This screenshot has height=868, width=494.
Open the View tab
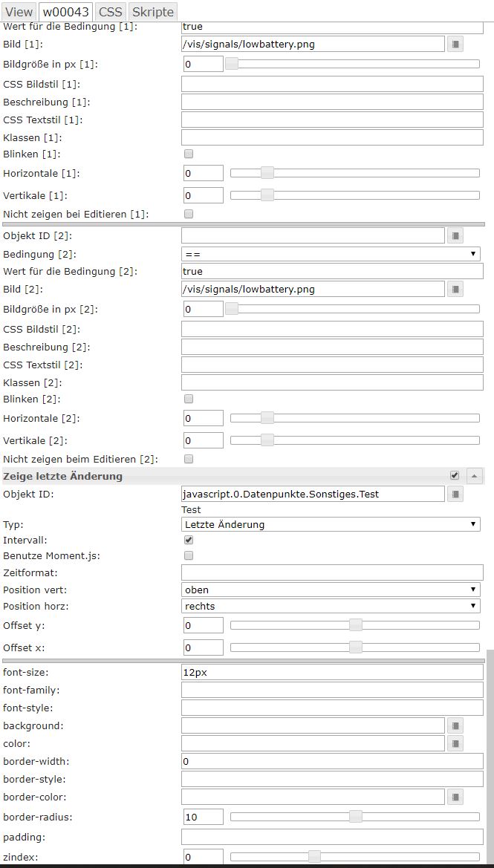point(19,12)
